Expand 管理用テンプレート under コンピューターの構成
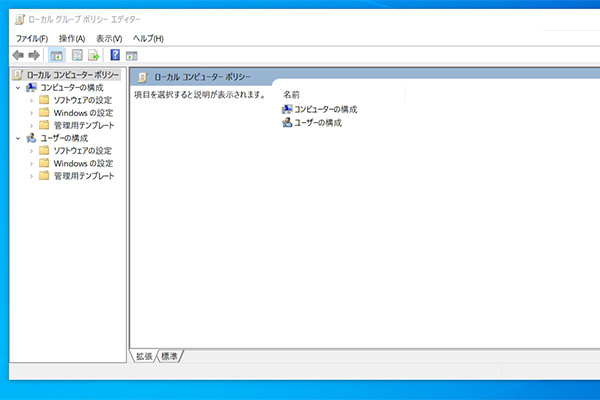 (31, 126)
